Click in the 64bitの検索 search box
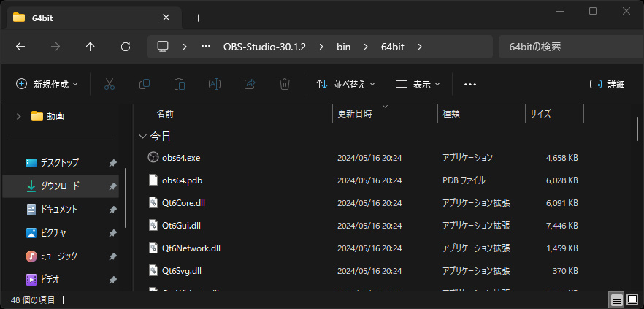The image size is (644, 309). (x=571, y=47)
